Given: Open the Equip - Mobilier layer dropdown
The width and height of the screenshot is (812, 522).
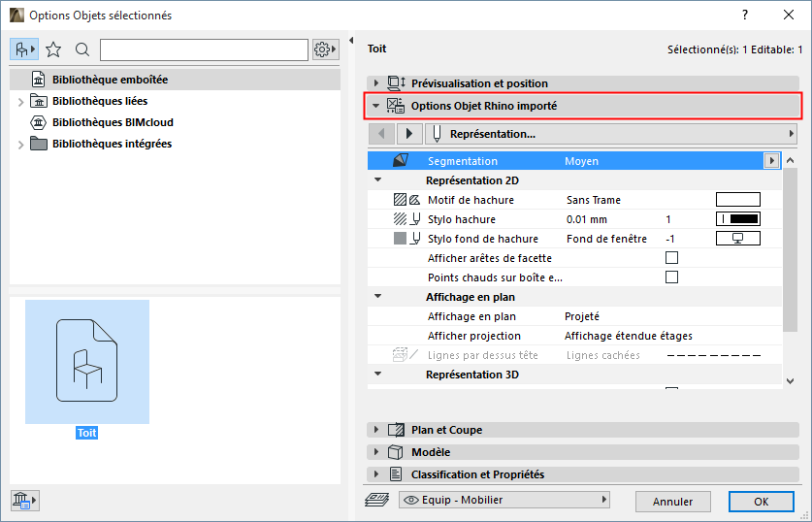Looking at the screenshot, I should coord(503,500).
